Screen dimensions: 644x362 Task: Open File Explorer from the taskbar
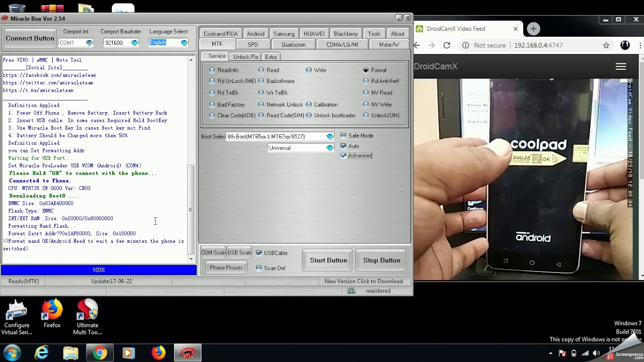[70, 353]
